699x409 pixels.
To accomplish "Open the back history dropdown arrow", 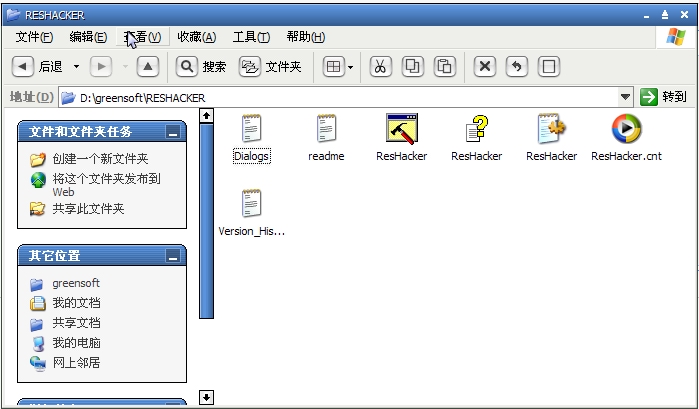I will click(76, 67).
